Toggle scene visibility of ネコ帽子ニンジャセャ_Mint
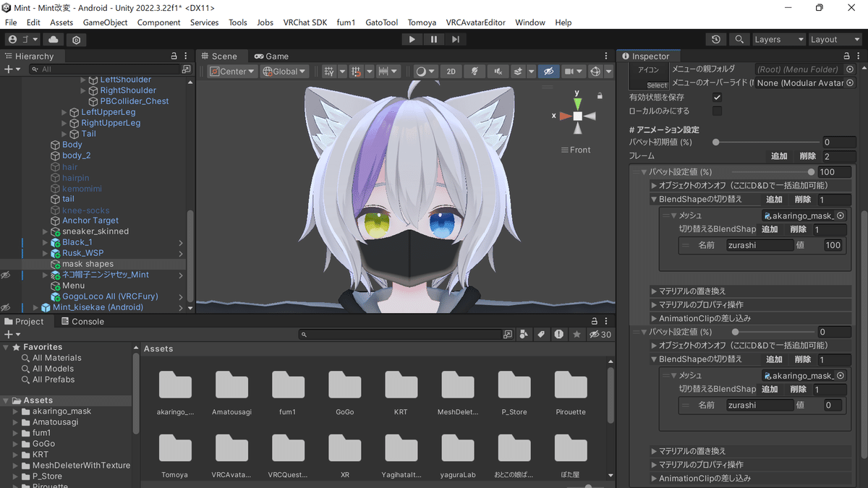The width and height of the screenshot is (868, 488). point(6,275)
